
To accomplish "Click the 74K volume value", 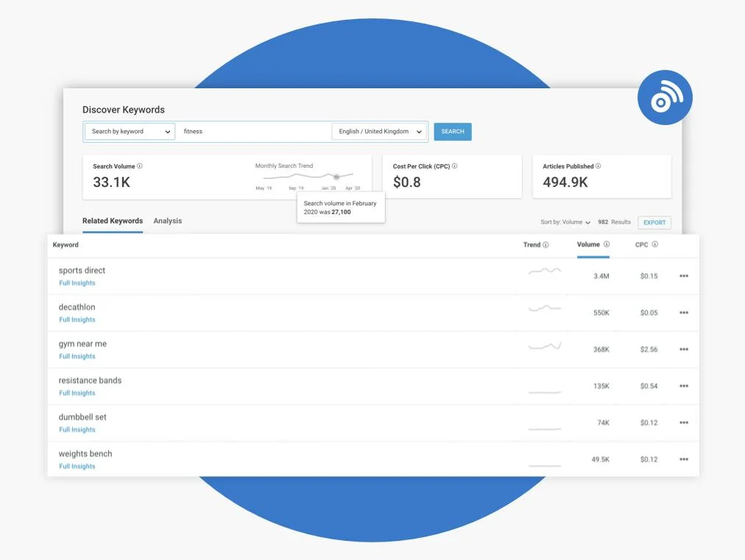I will tap(603, 422).
